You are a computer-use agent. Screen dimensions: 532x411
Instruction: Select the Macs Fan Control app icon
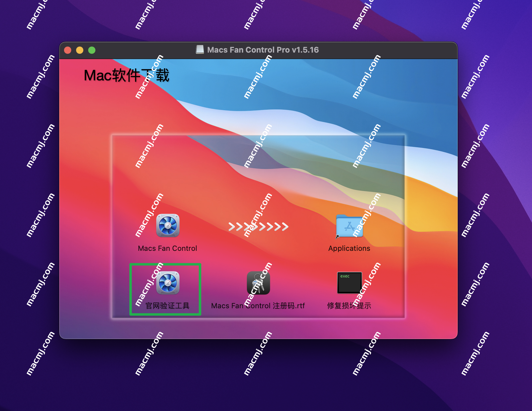click(x=168, y=225)
